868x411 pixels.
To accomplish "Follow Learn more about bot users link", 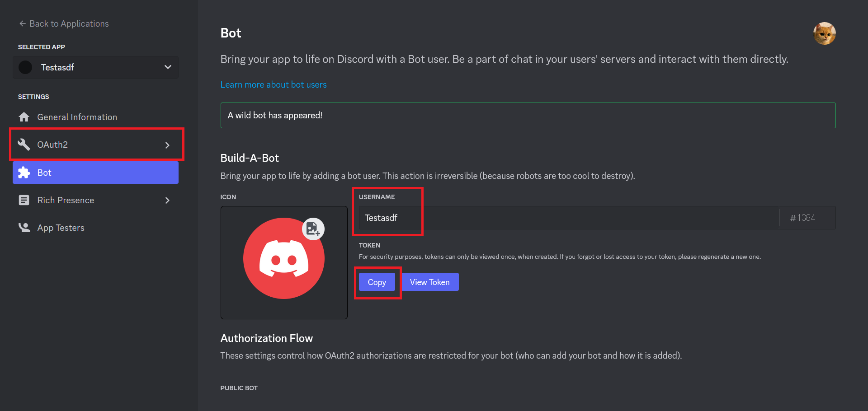I will click(x=274, y=84).
